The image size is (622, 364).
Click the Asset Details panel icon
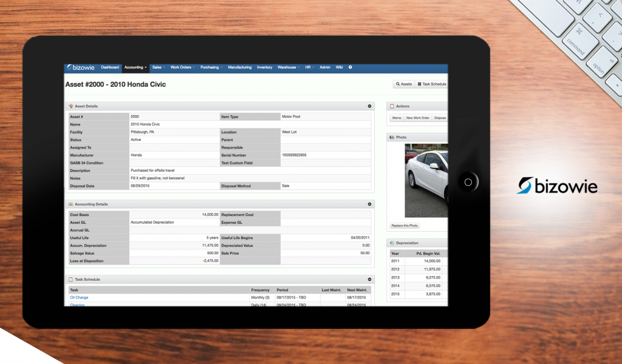70,106
